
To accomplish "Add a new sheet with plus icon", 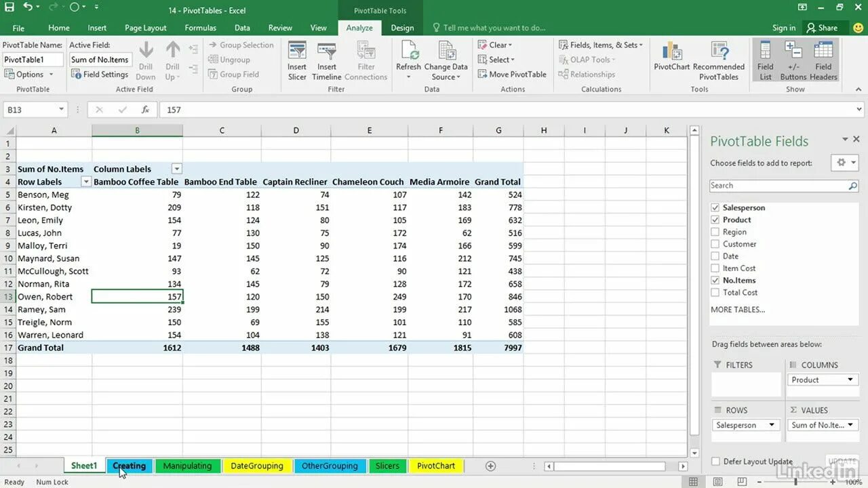I will click(x=490, y=466).
